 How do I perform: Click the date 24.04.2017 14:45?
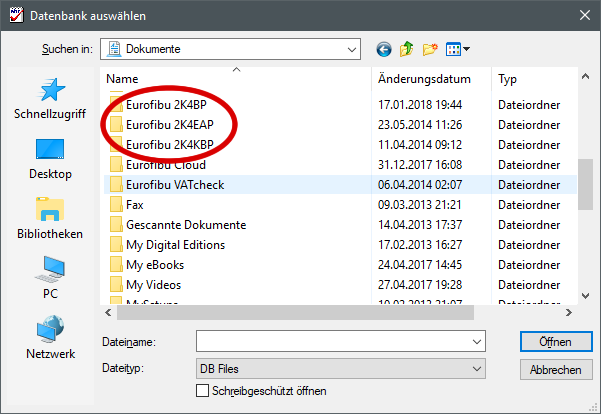pos(420,265)
